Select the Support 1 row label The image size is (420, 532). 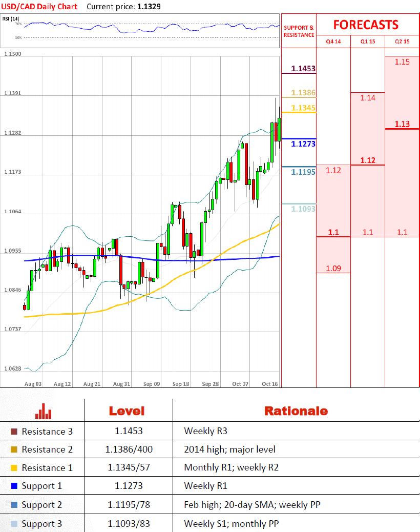(41, 486)
